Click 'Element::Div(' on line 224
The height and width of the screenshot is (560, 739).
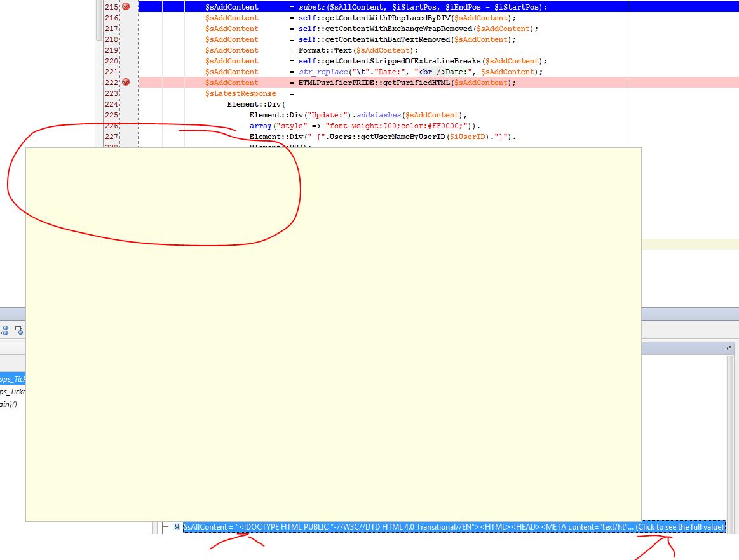[x=256, y=104]
